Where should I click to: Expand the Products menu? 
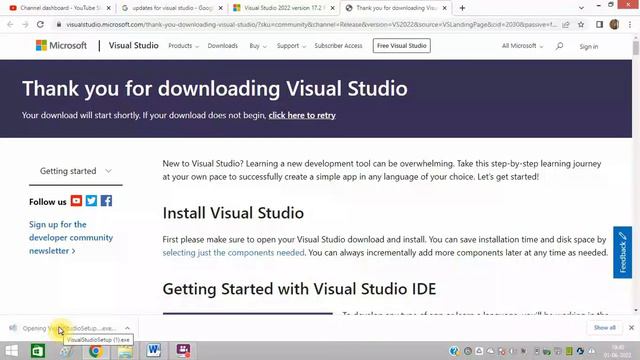click(x=184, y=46)
